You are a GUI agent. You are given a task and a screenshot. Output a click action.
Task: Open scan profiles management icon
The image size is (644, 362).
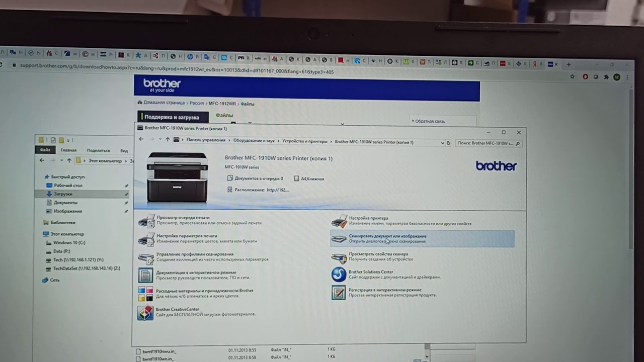coord(146,257)
